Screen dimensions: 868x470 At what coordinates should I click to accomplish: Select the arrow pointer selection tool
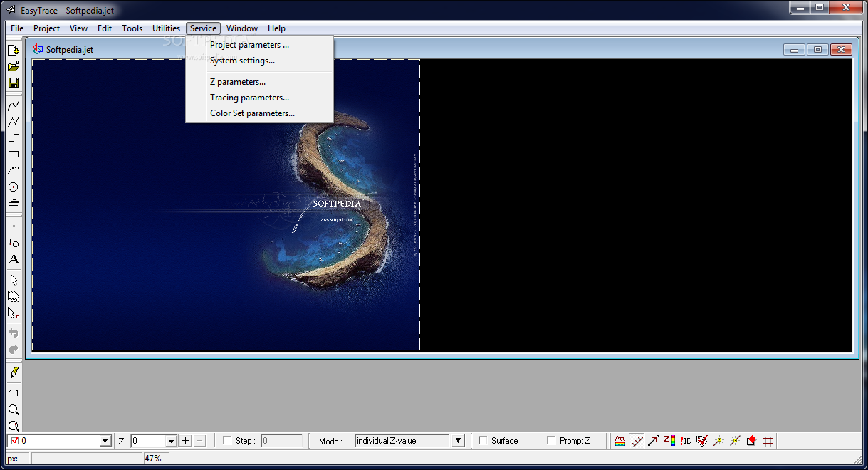[x=13, y=280]
